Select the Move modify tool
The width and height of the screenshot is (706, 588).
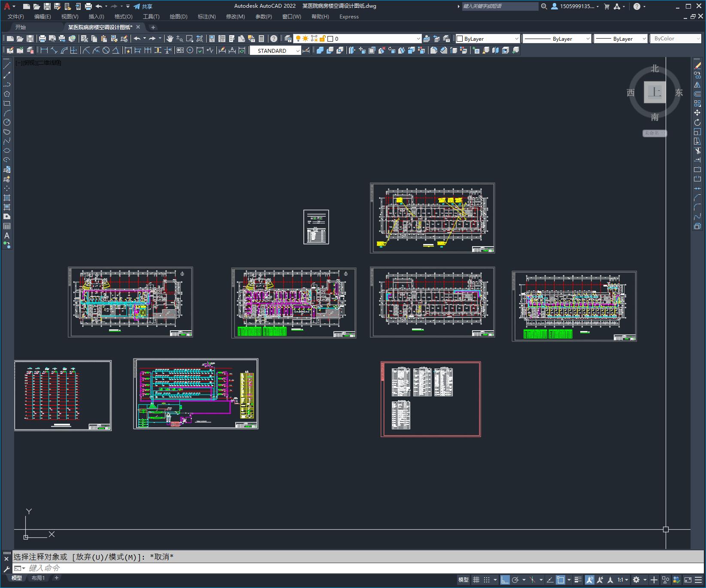[x=697, y=113]
